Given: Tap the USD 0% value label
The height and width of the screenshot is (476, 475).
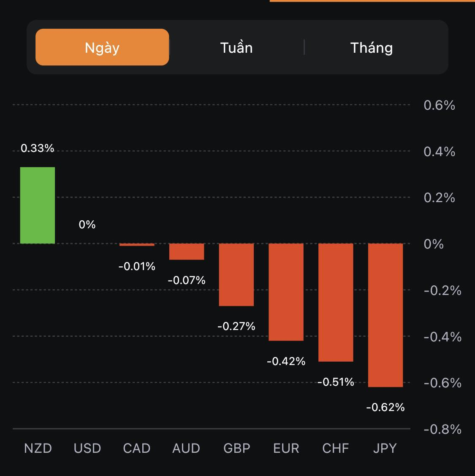Looking at the screenshot, I should point(87,224).
